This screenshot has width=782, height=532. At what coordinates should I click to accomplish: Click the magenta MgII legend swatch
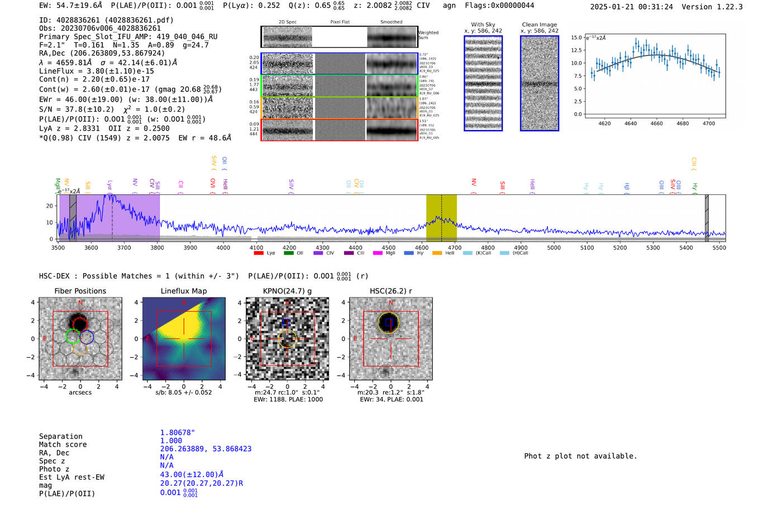point(378,253)
